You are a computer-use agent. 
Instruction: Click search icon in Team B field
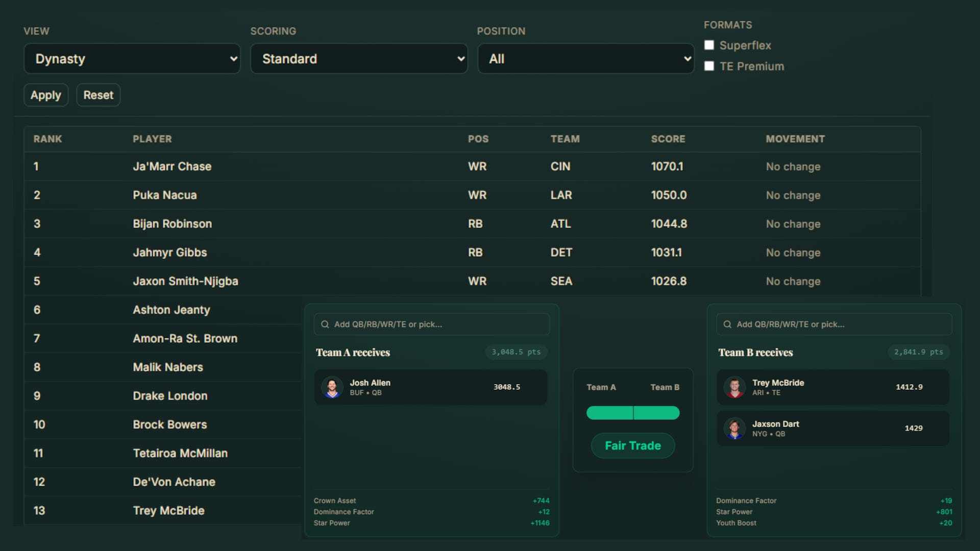(x=727, y=324)
